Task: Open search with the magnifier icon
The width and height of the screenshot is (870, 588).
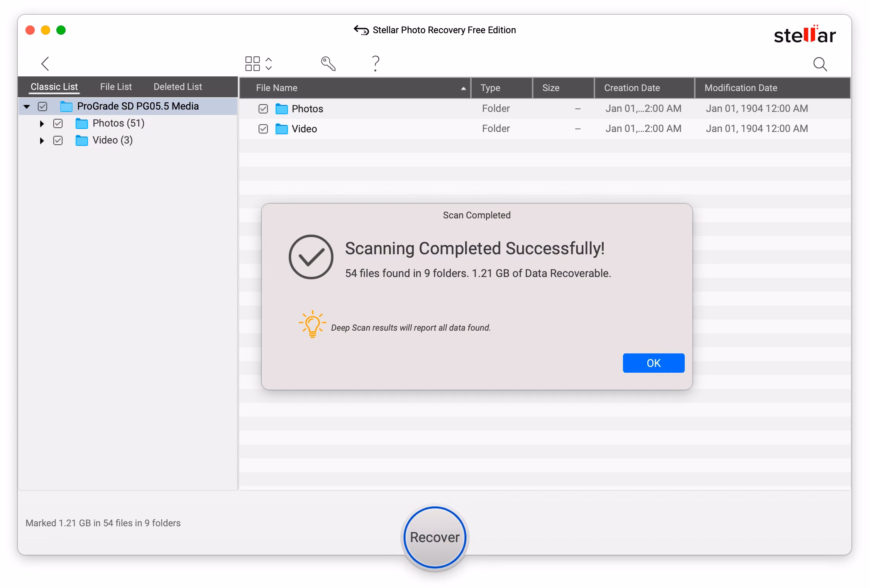Action: (x=820, y=64)
